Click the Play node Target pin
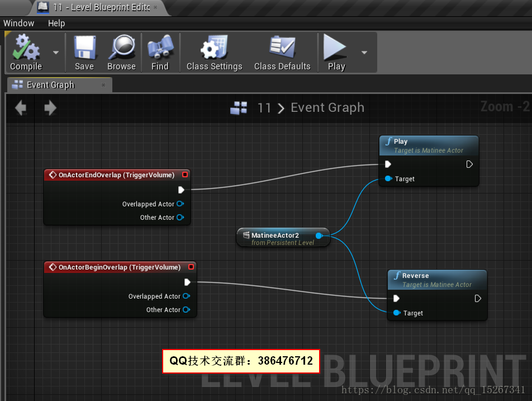 pos(388,178)
